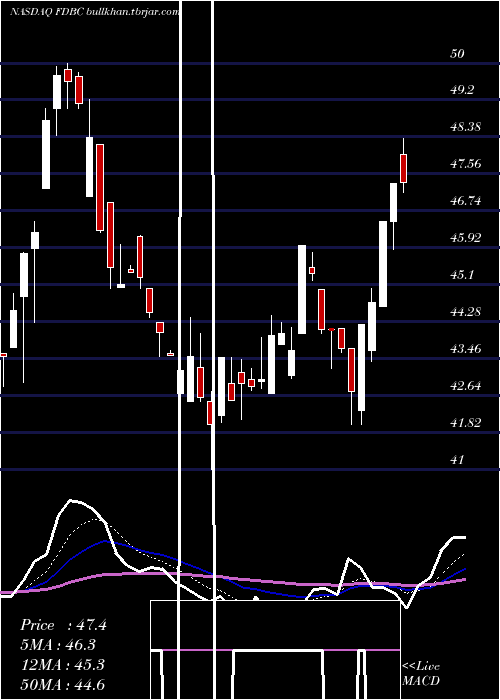The image size is (500, 700).
Task: Click the 50MA : 44.6 readout
Action: pos(62,684)
